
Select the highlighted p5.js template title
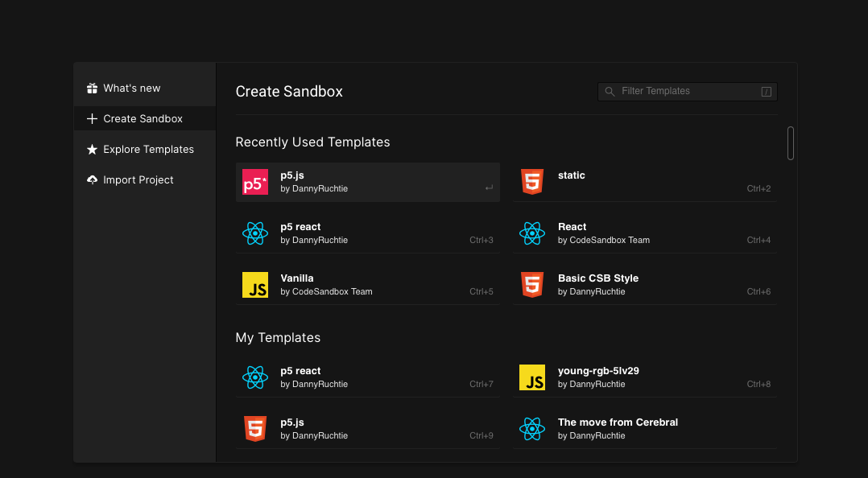(x=292, y=175)
